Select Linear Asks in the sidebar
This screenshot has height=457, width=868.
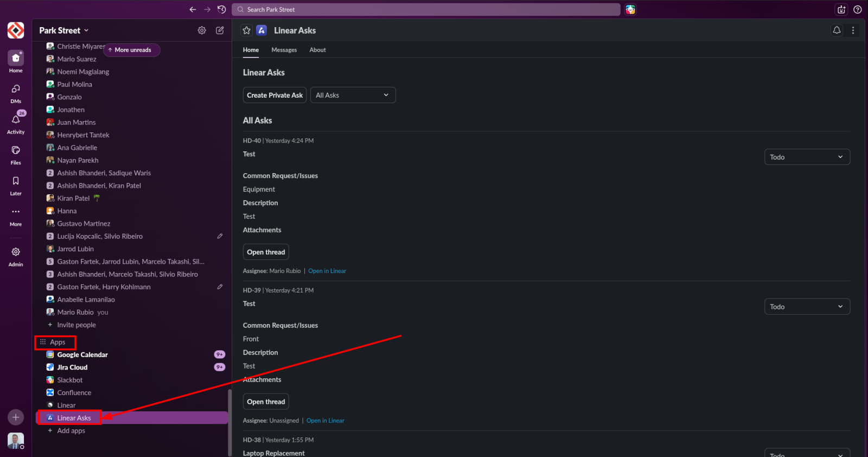point(131,418)
